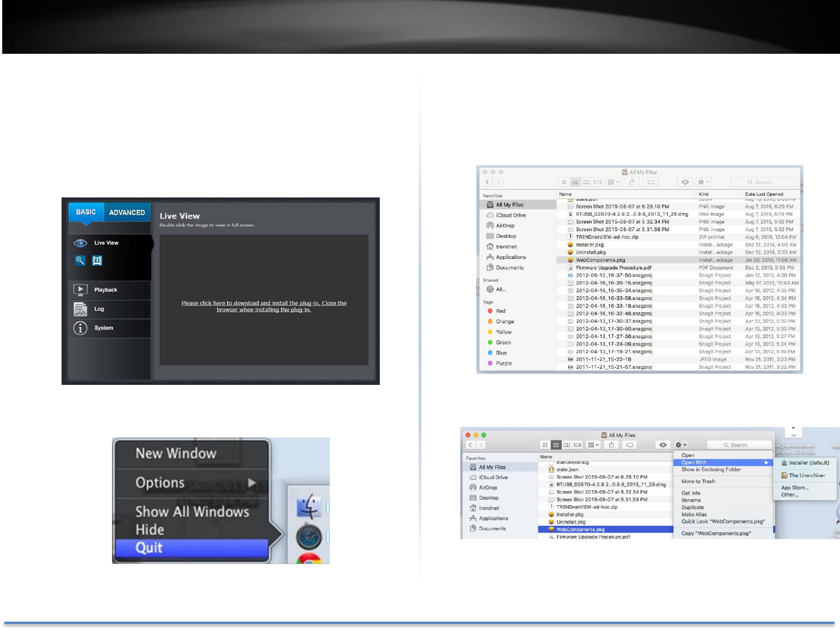This screenshot has width=840, height=630.
Task: Select column view in Finder window showing Tags
Action: (586, 182)
